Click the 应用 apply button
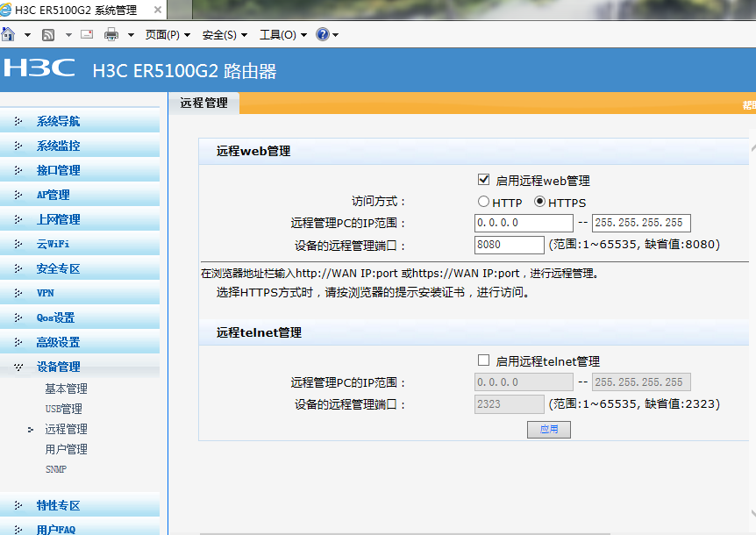This screenshot has width=756, height=535. (x=549, y=430)
